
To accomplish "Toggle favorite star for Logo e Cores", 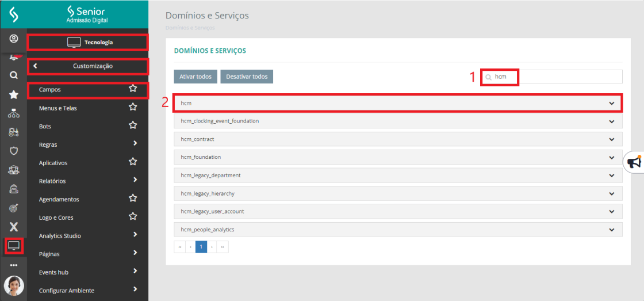I will pos(133,217).
